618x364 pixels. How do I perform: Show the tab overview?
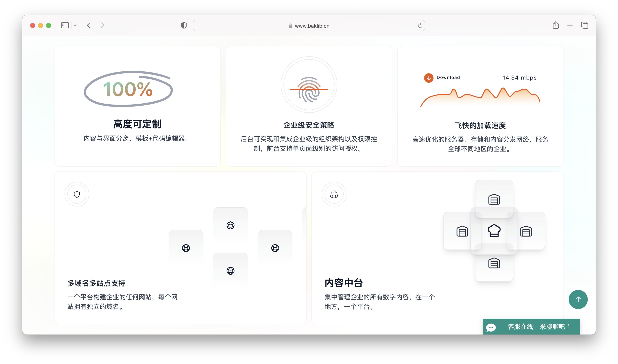584,25
